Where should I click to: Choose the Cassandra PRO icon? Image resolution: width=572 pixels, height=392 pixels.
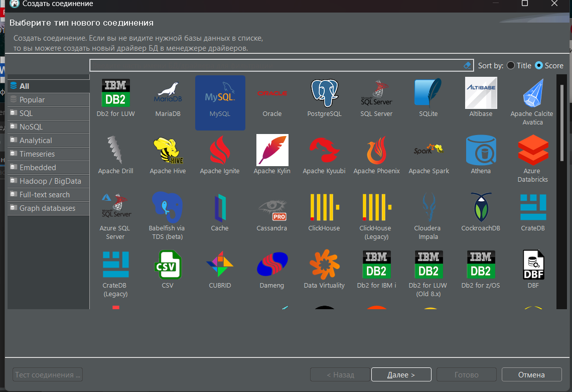(x=272, y=210)
